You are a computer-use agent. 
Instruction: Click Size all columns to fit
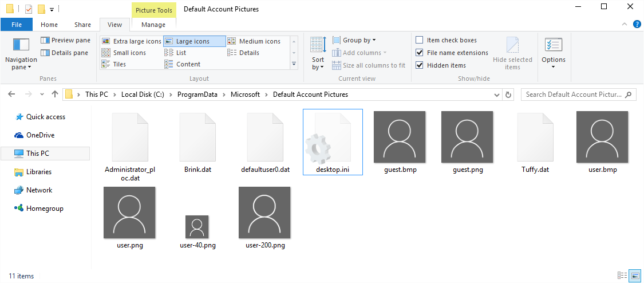[369, 65]
